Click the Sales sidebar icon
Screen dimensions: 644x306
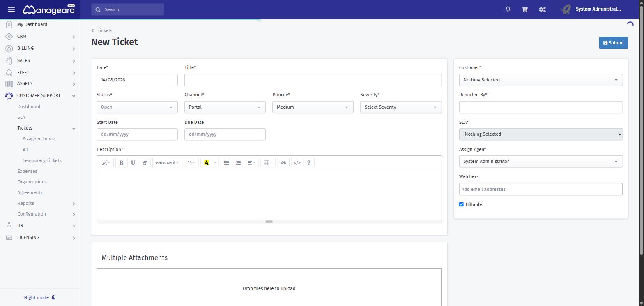tap(9, 61)
